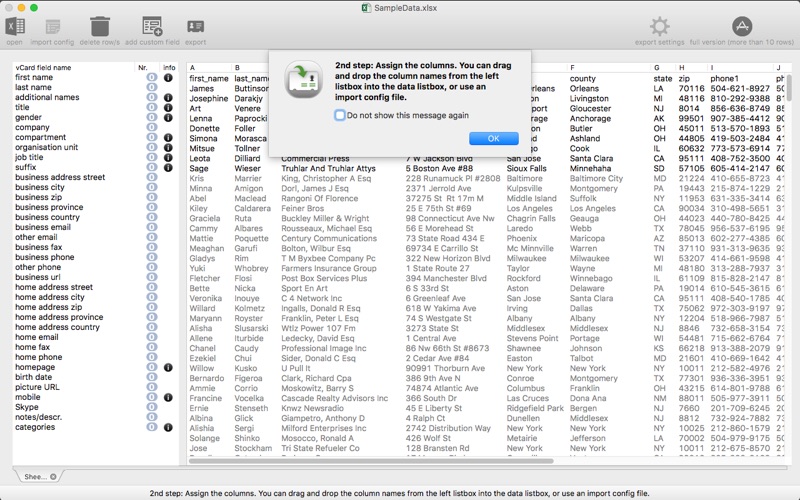Screen dimensions: 800x500
Task: Click info icon beside mobile field
Action: [169, 398]
